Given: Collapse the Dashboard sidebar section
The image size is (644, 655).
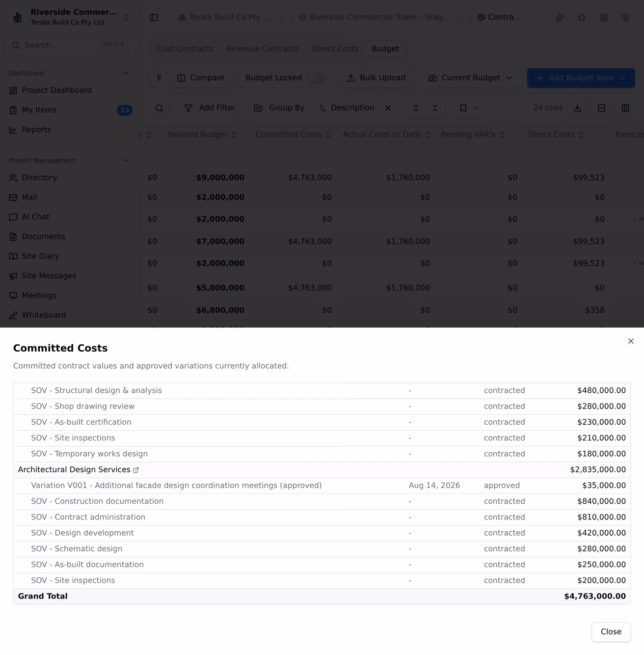Looking at the screenshot, I should [x=126, y=73].
